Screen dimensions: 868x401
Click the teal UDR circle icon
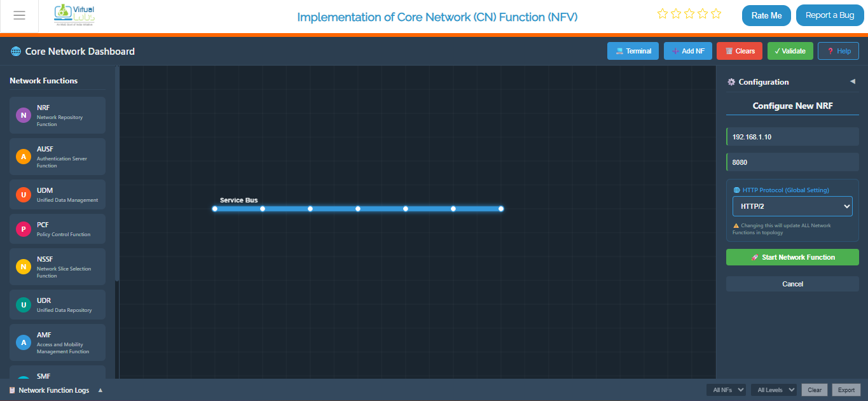pos(24,304)
